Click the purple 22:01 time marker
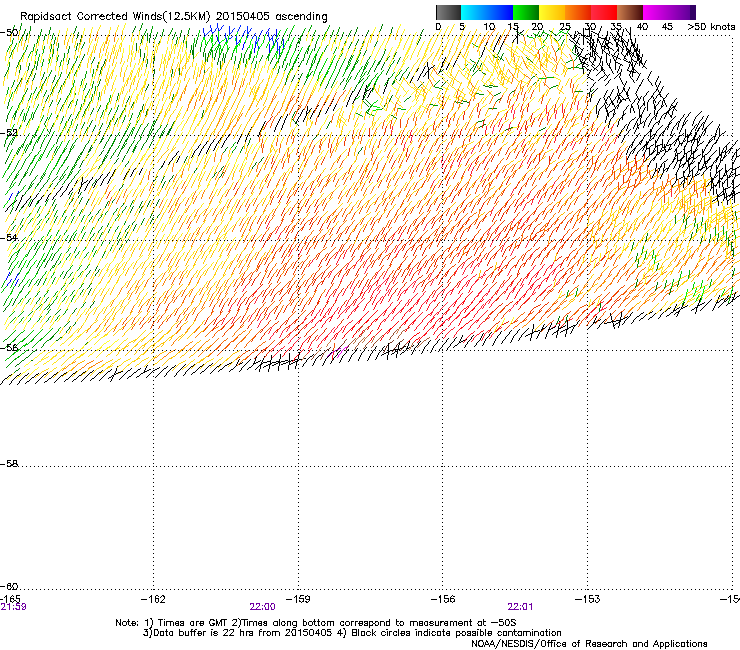The width and height of the screenshot is (740, 650). pyautogui.click(x=520, y=607)
